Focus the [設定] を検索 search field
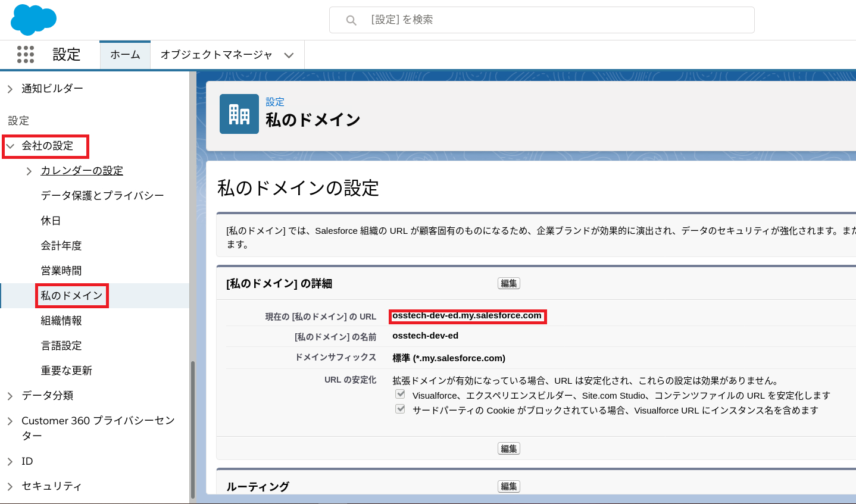Screen dimensions: 856x504 click(542, 20)
